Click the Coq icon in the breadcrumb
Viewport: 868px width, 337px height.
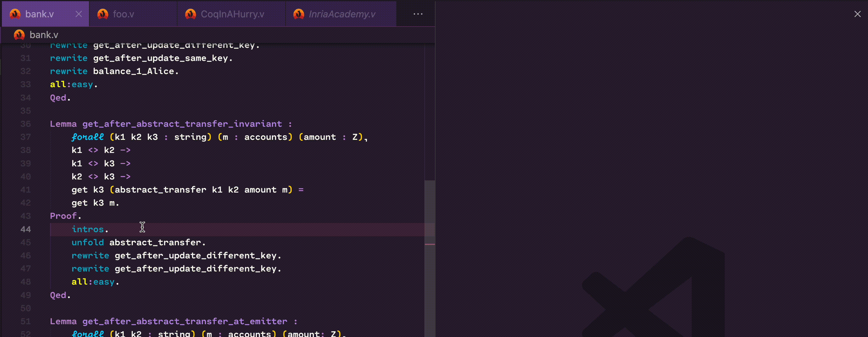pos(19,35)
